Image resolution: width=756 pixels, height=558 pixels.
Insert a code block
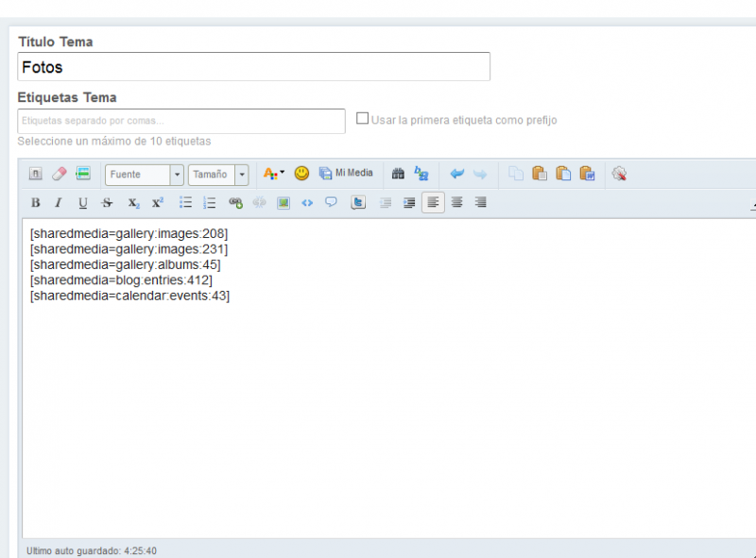point(307,203)
